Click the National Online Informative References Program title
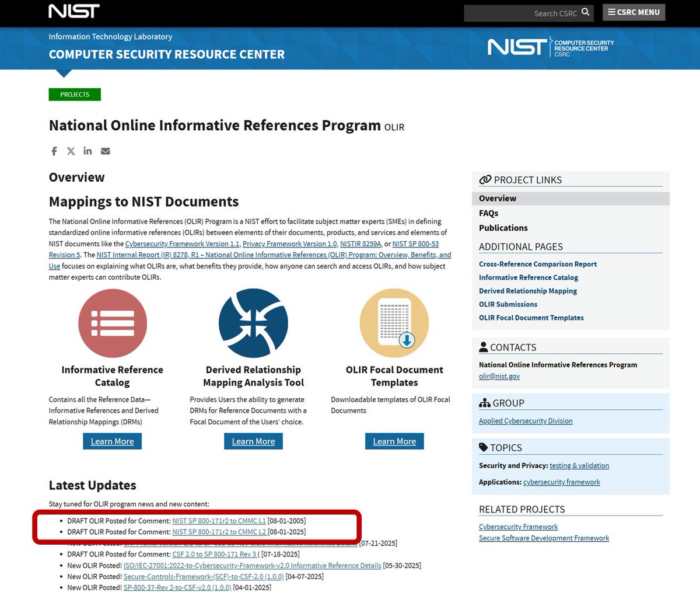This screenshot has height=592, width=700. pos(215,126)
